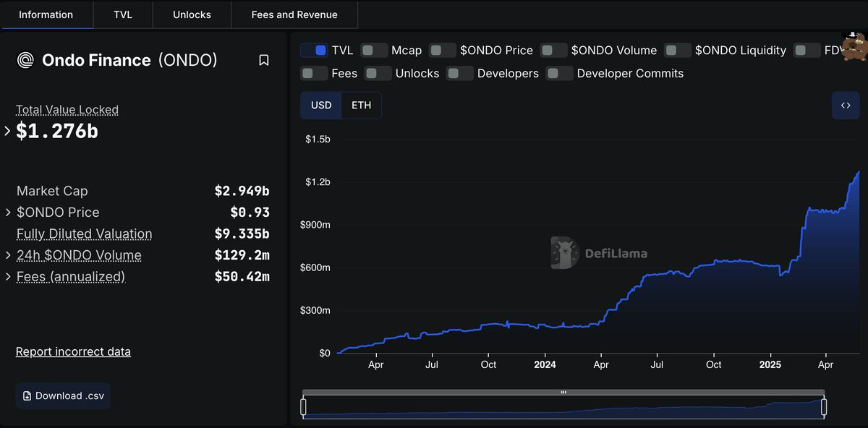Download the .csv file
868x428 pixels.
(63, 396)
